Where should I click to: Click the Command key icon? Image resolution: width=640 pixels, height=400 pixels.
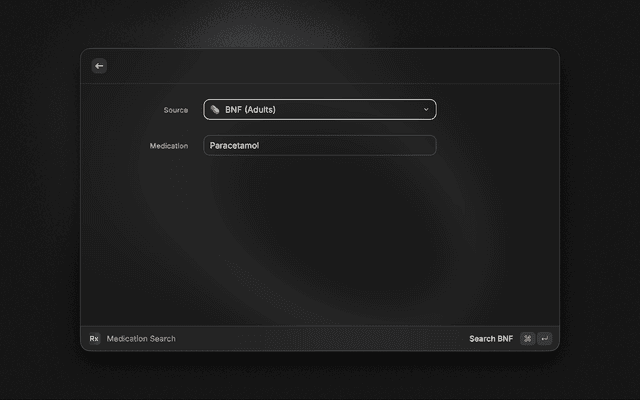click(527, 339)
